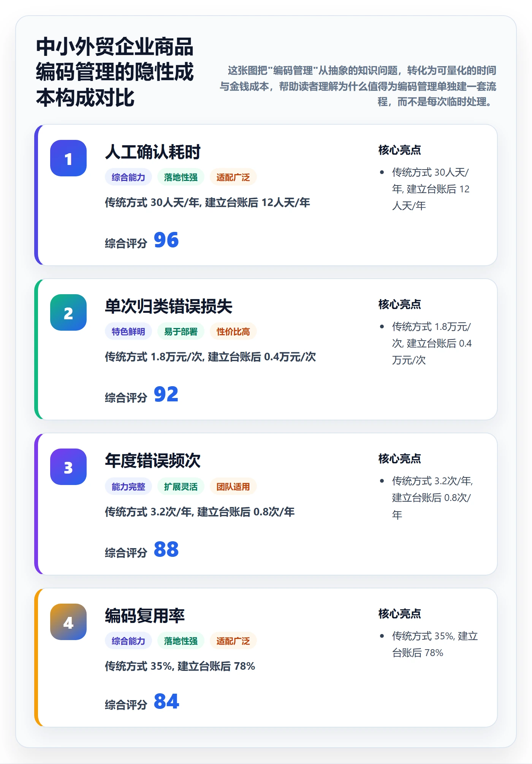
Task: Click the number 4 rank badge
Action: click(68, 622)
